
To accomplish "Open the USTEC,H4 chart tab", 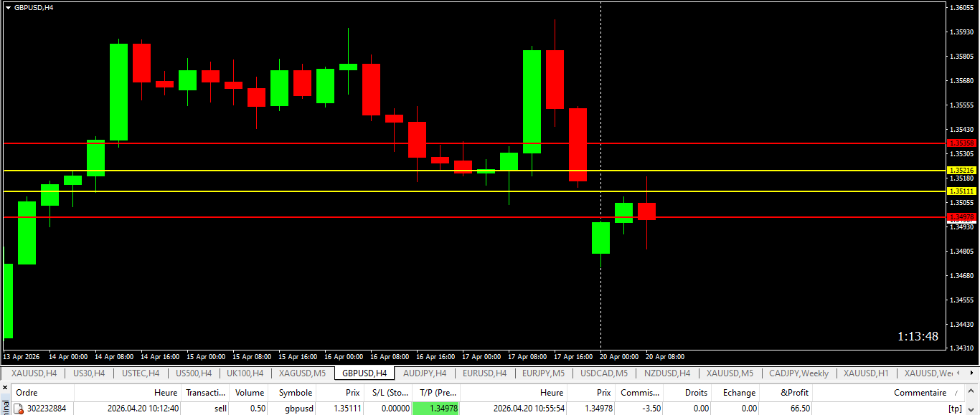I will pyautogui.click(x=141, y=373).
